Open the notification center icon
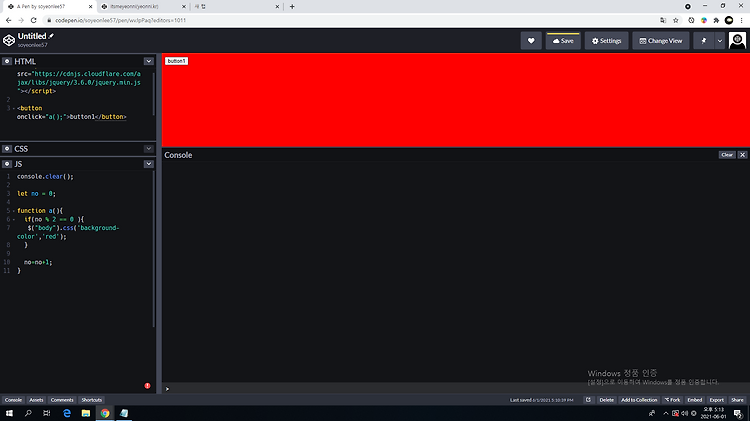Image resolution: width=750 pixels, height=421 pixels. pyautogui.click(x=739, y=413)
